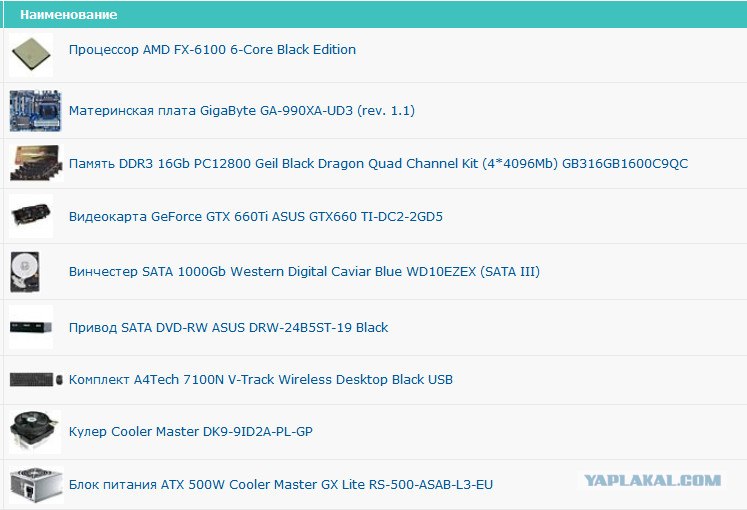Viewport: 747px width, 510px height.
Task: Open the AMD FX-6100 processor link
Action: (x=212, y=50)
